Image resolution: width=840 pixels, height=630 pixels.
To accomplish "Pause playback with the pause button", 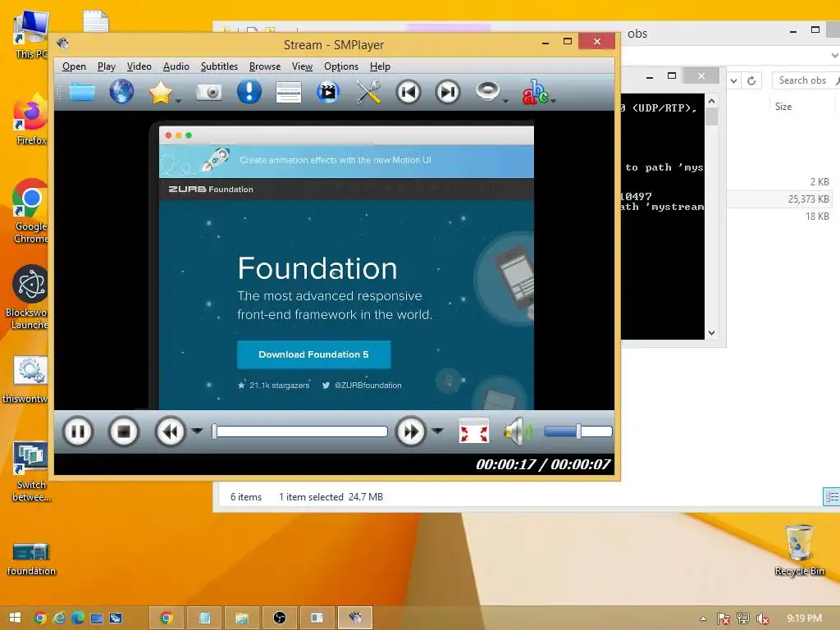I will tap(78, 431).
